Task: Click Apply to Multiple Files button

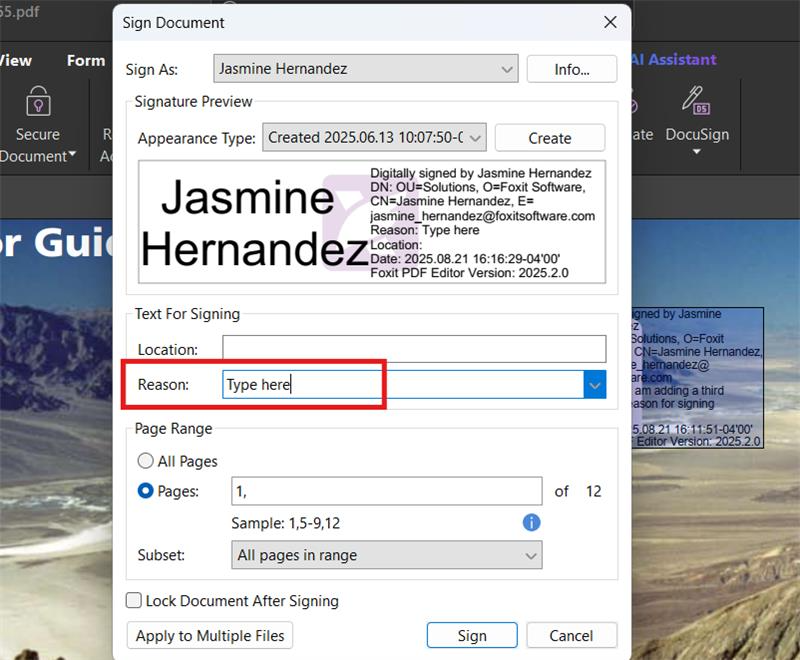Action: click(x=210, y=636)
